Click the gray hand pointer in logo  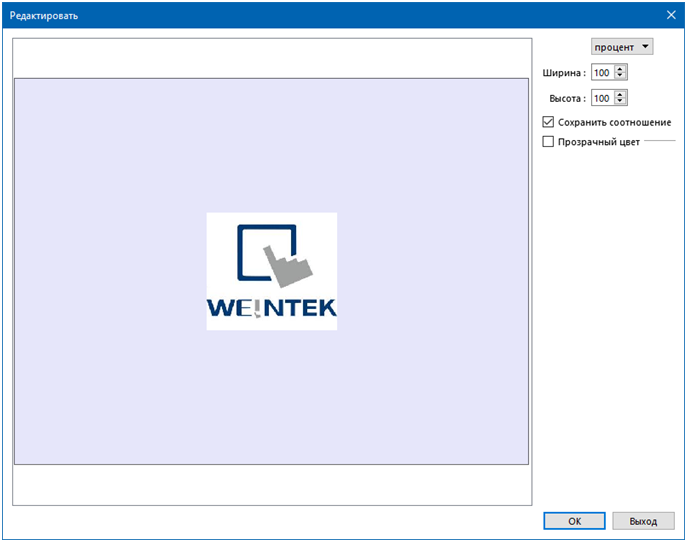pyautogui.click(x=288, y=266)
